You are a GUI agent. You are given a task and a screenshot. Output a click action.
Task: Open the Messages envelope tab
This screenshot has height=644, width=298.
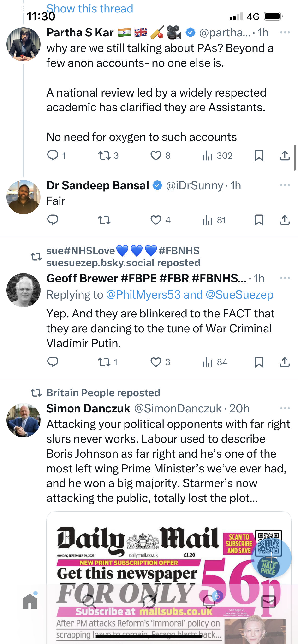tap(268, 601)
